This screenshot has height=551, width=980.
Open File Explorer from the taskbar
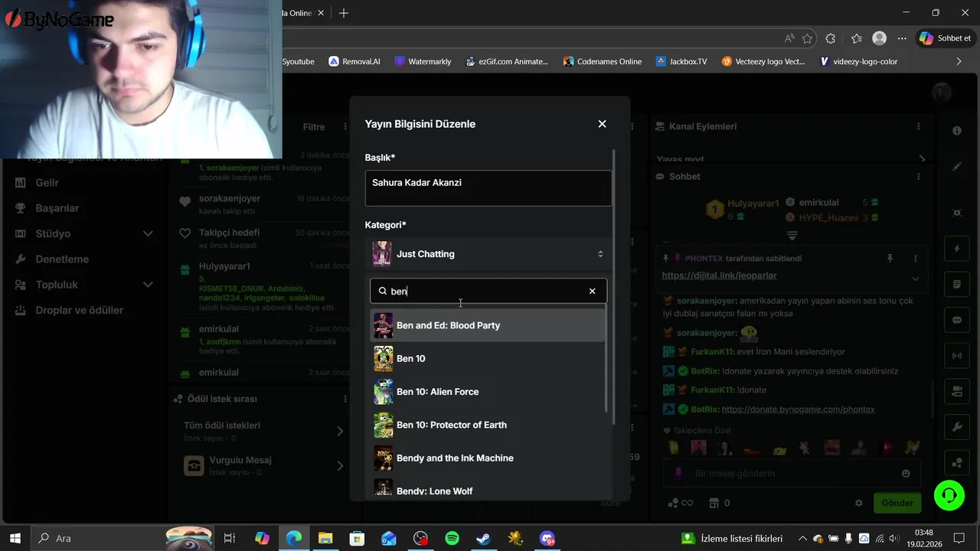pos(325,539)
